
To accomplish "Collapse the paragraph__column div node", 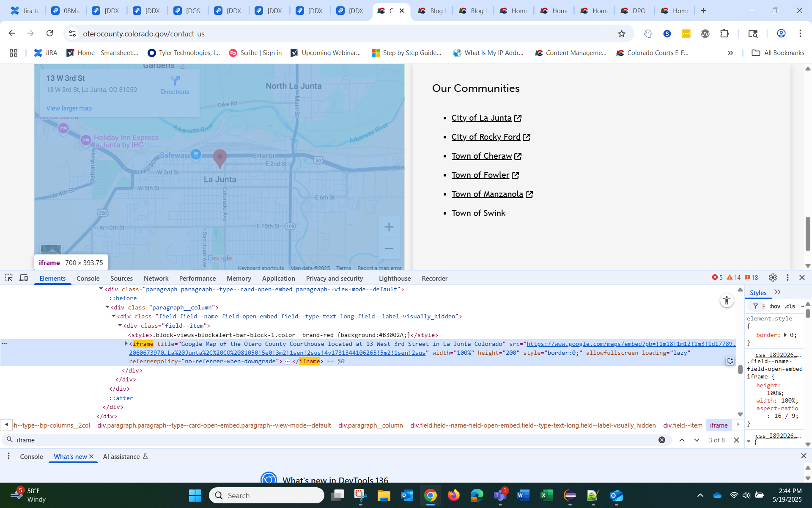I will click(107, 307).
